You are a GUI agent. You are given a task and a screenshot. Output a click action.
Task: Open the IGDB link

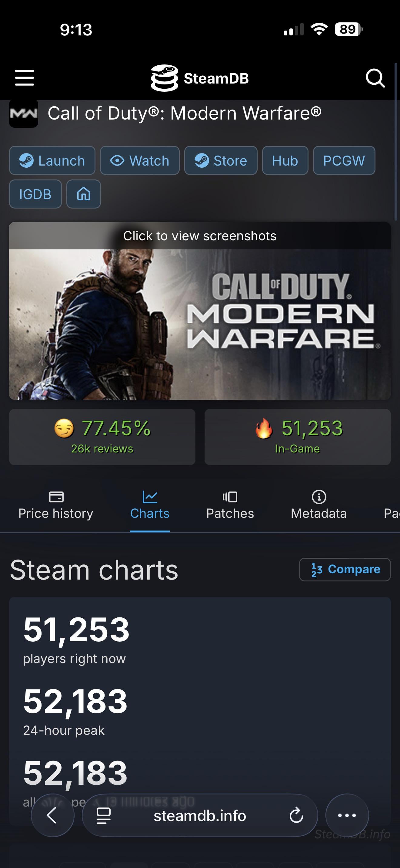tap(35, 194)
